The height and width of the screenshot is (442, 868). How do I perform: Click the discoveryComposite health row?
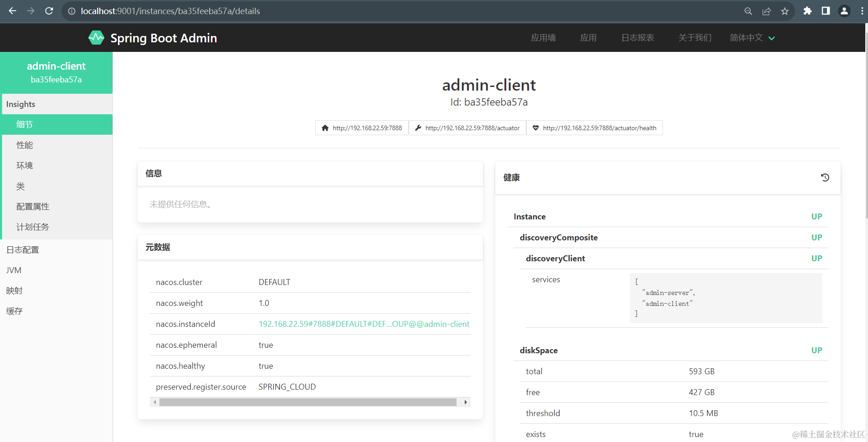tap(671, 238)
